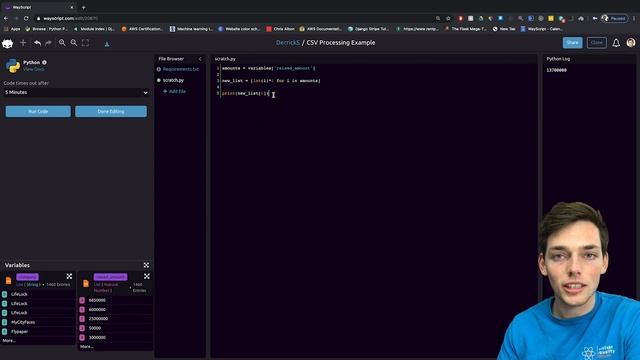The width and height of the screenshot is (640, 360).
Task: Click the Clone button
Action: click(596, 43)
